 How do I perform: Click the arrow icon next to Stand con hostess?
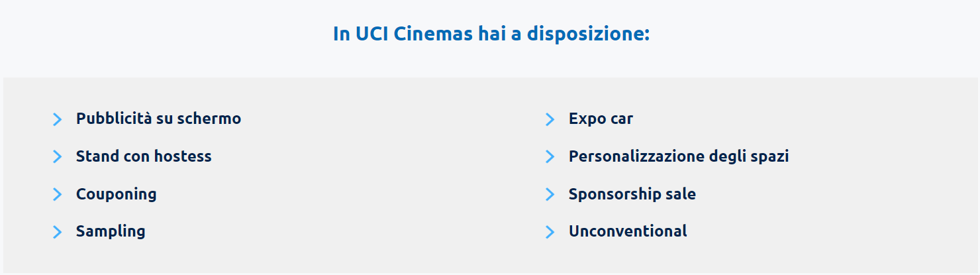pos(57,157)
